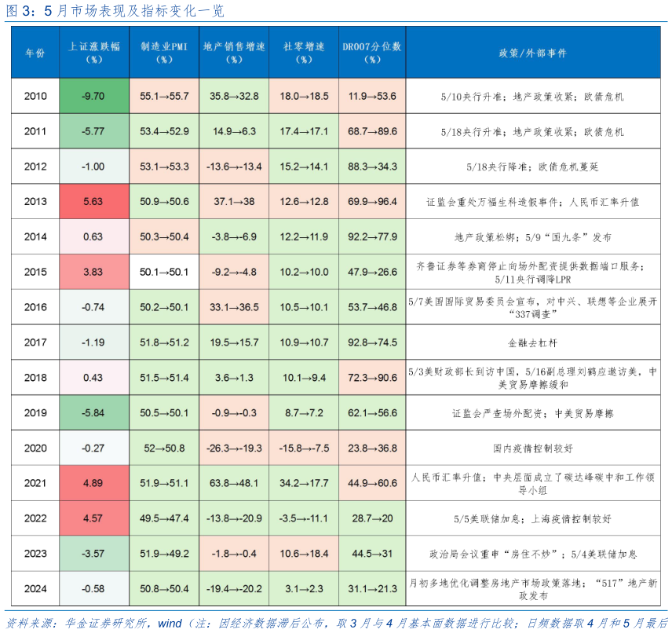Select the cell showing 55.1→55.7

tap(164, 96)
